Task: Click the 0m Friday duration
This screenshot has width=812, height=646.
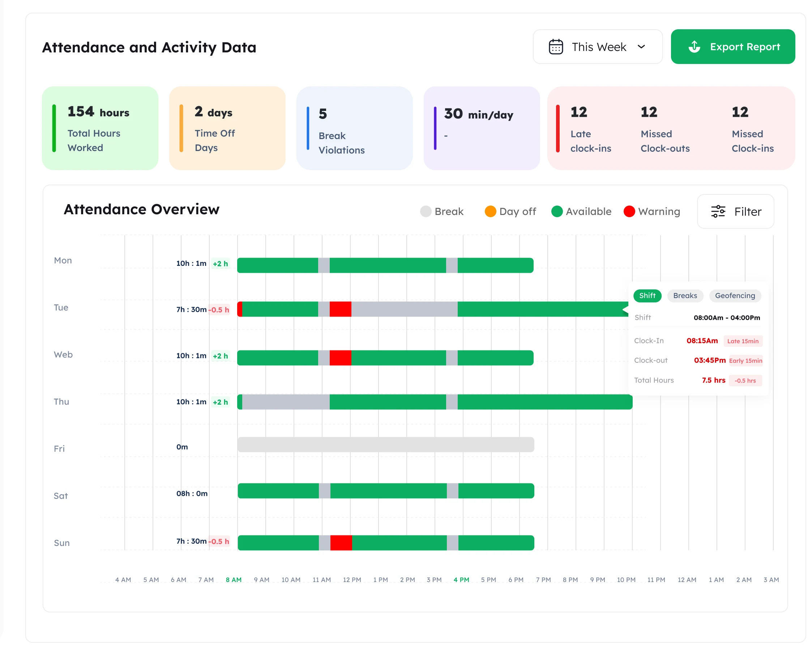Action: pyautogui.click(x=182, y=447)
